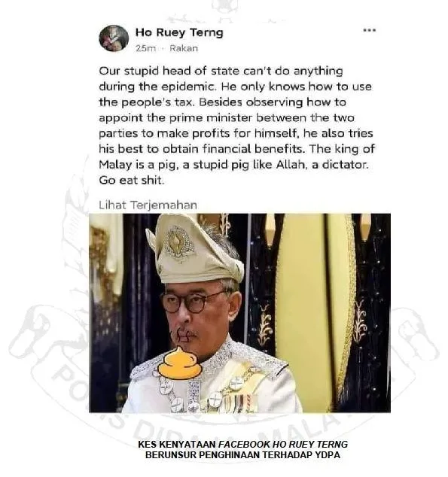Click the round profile avatar picture

click(x=114, y=38)
